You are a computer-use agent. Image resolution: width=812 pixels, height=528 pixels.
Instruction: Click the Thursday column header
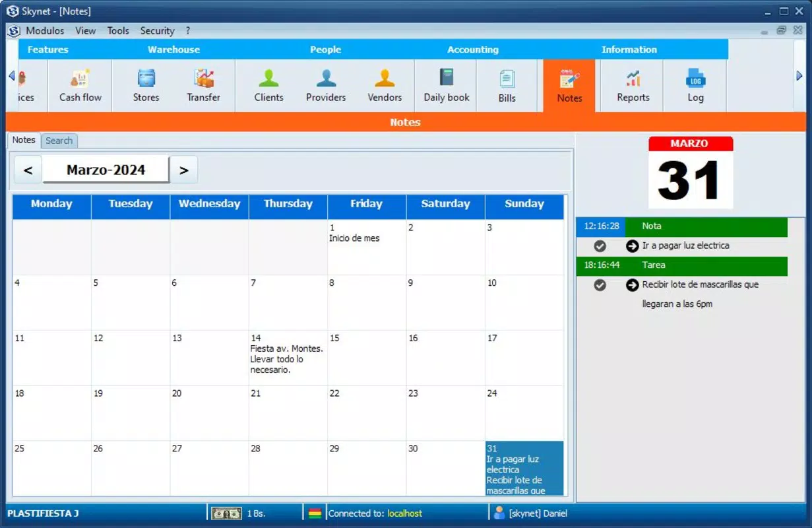(x=288, y=207)
